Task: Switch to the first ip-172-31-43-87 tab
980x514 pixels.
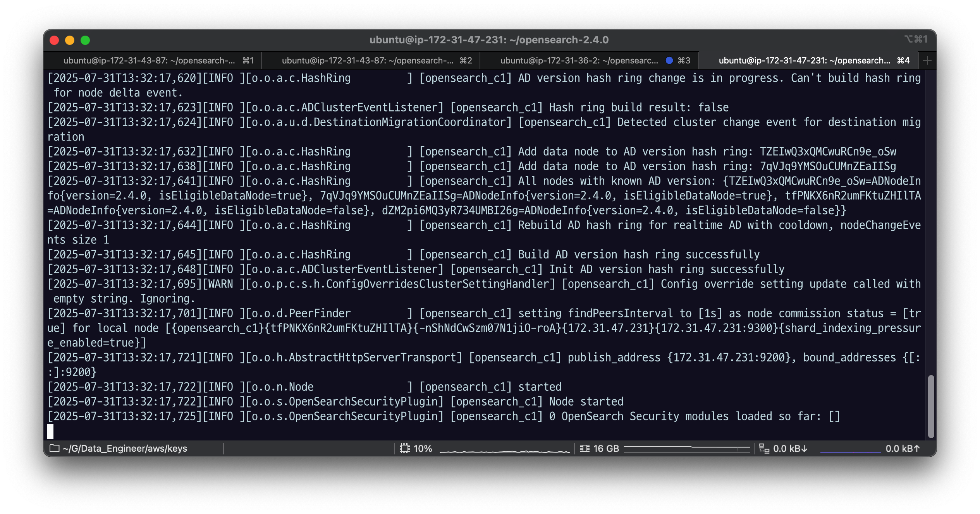Action: 149,60
